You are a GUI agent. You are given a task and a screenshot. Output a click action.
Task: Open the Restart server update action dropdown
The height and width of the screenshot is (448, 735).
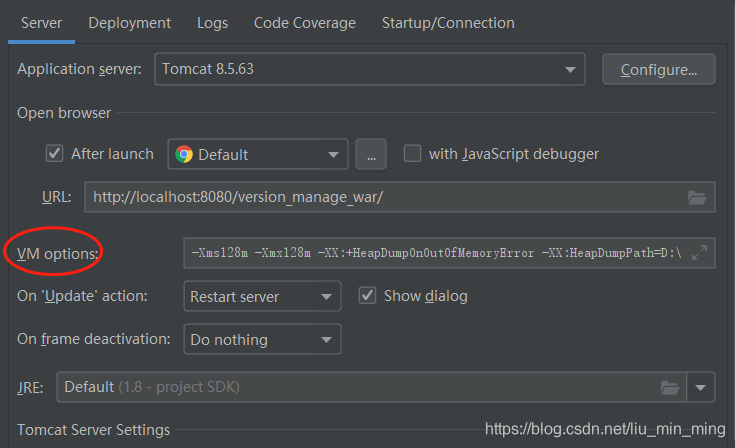tap(262, 296)
